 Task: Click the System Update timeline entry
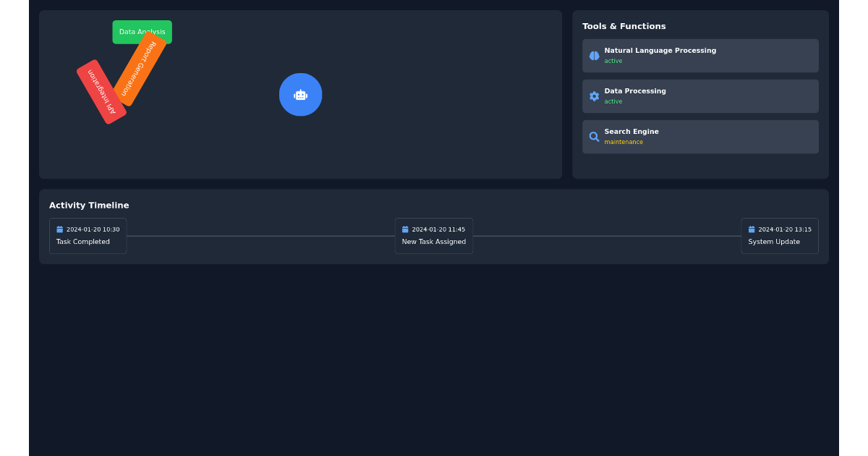tap(779, 235)
